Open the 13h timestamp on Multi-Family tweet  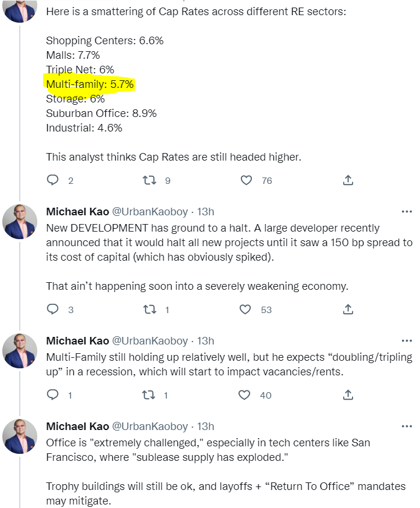point(205,341)
